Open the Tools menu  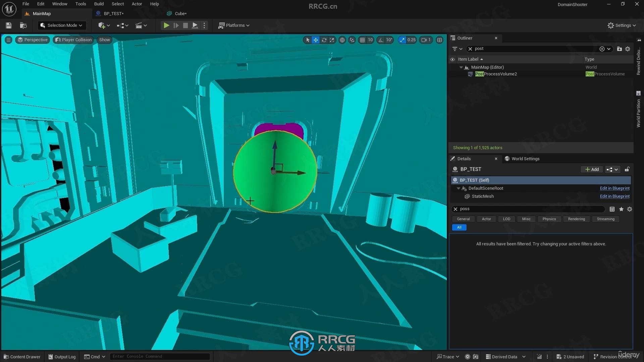tap(80, 4)
